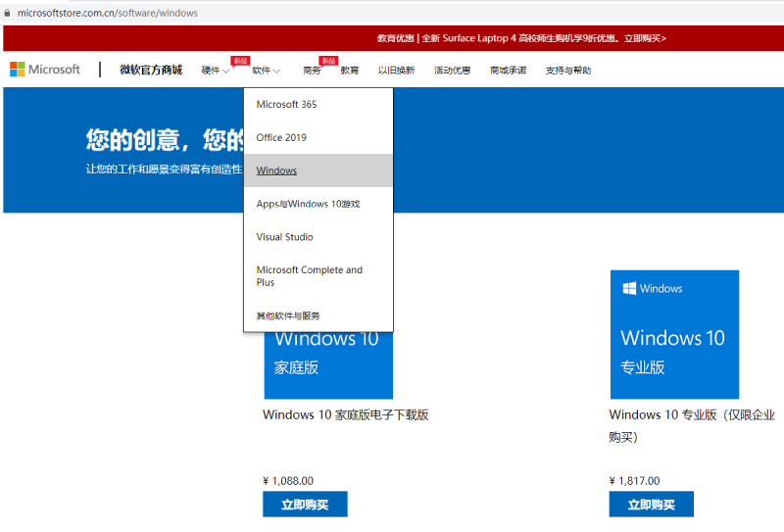Open the 商务 business nav item
784x532 pixels.
point(312,71)
